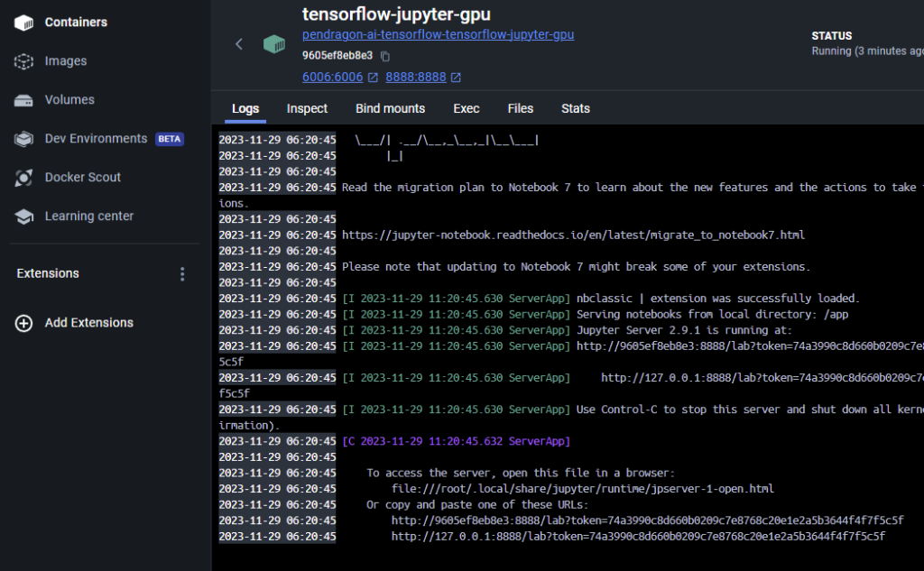
Task: Open the Bind mounts tab
Action: 390,108
